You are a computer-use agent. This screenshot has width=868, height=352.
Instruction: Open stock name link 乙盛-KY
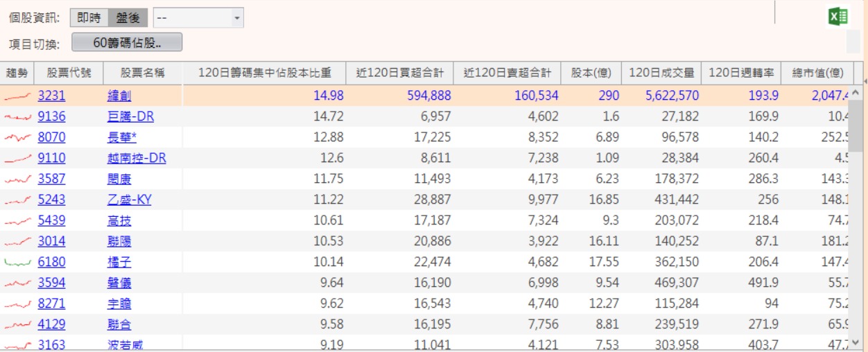129,200
